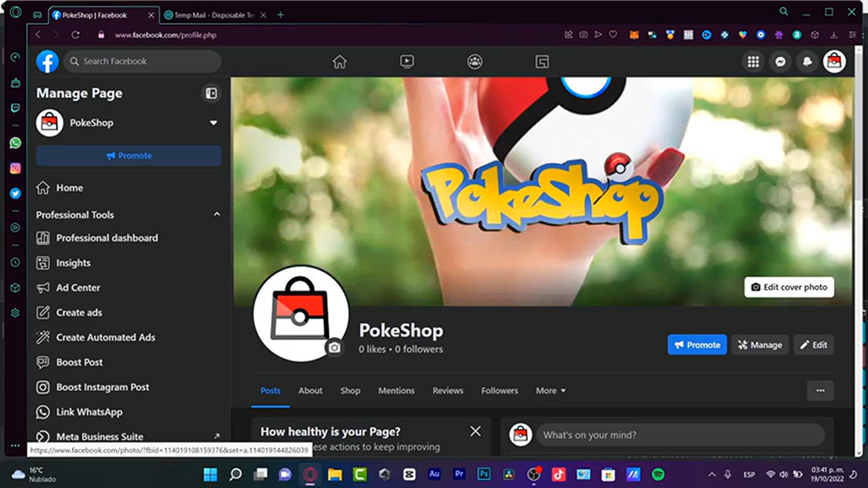Open the MetaMask fox extension icon
This screenshot has height=488, width=868.
pos(634,35)
